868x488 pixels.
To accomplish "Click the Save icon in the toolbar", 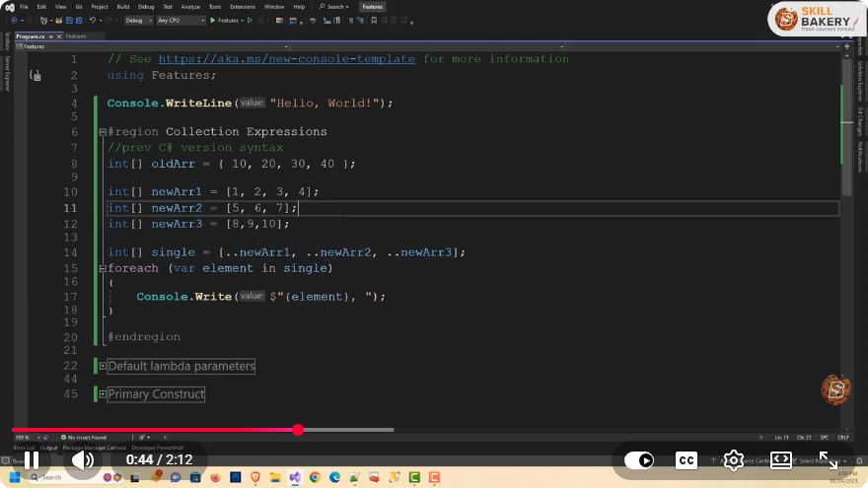I will (x=69, y=21).
